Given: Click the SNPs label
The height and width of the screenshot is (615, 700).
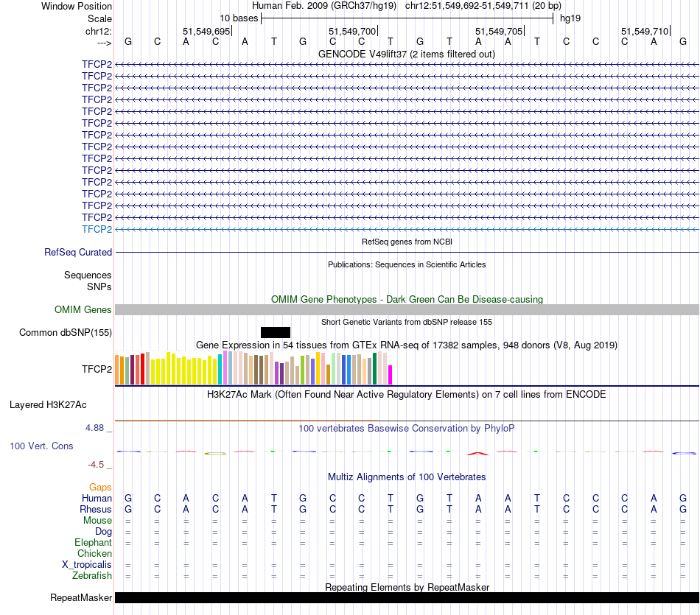Looking at the screenshot, I should (99, 287).
